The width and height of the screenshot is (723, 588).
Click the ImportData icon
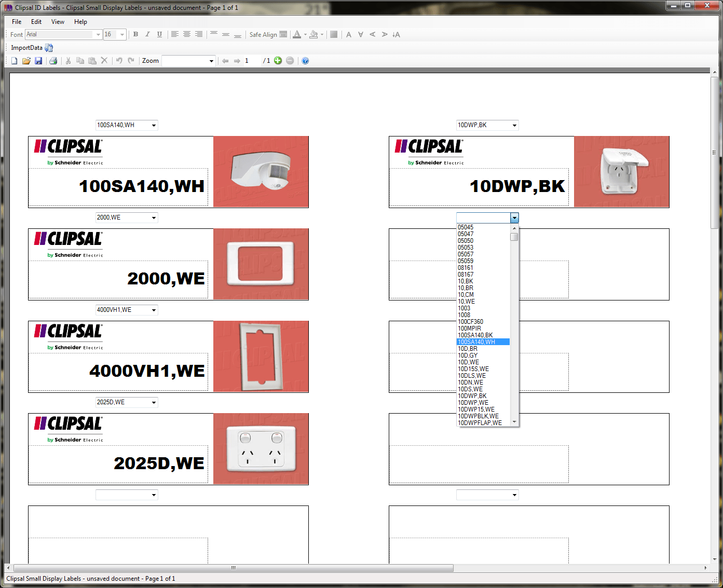pos(49,47)
